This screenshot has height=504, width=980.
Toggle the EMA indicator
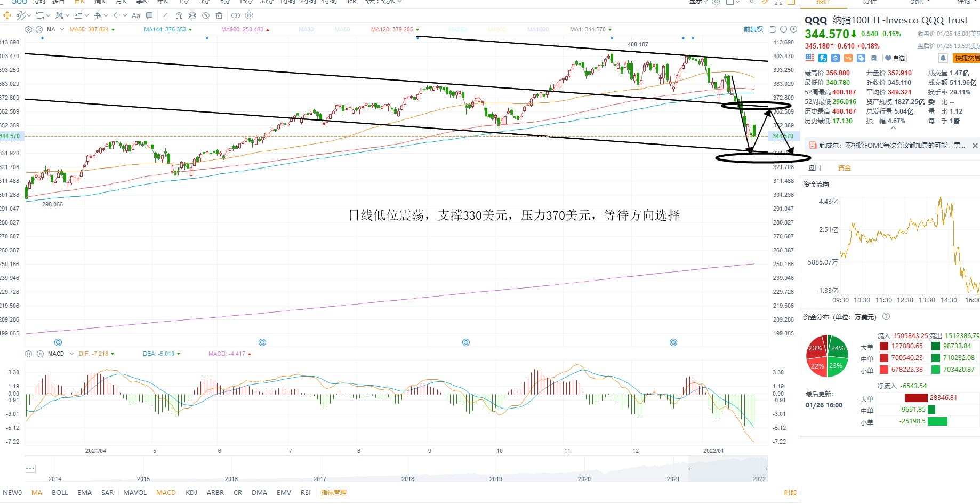[84, 492]
